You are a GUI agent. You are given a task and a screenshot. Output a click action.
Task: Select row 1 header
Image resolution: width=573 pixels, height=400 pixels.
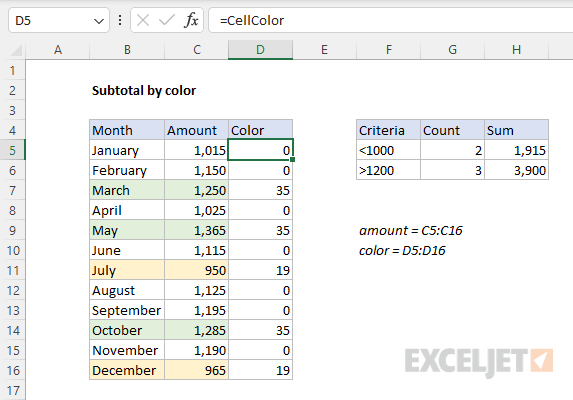[13, 70]
